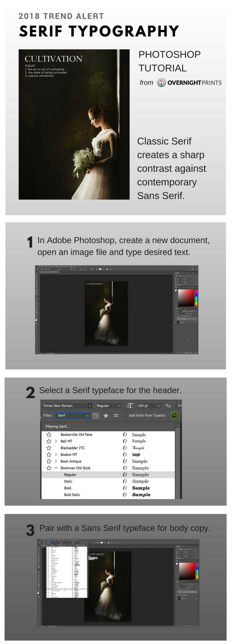Toggle favorite star for Bookman Old Style
232x644 pixels.
[x=49, y=468]
